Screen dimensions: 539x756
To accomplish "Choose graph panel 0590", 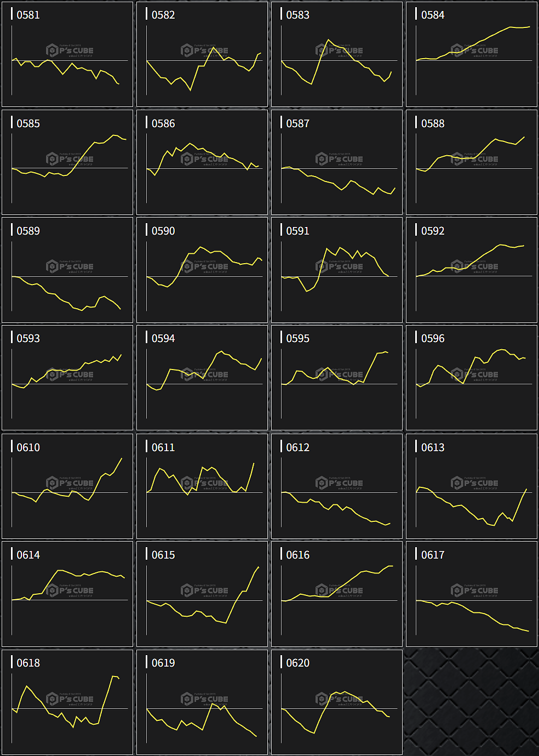I will pos(202,270).
